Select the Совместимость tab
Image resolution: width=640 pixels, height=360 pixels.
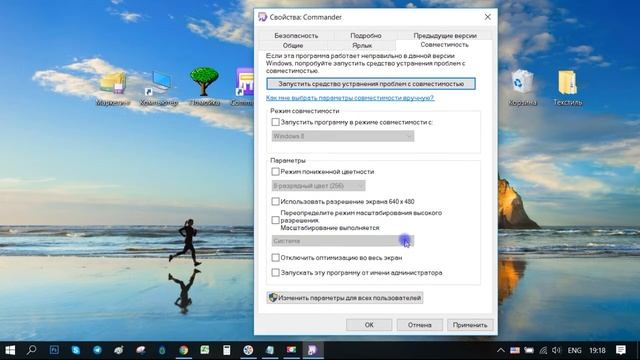click(444, 45)
